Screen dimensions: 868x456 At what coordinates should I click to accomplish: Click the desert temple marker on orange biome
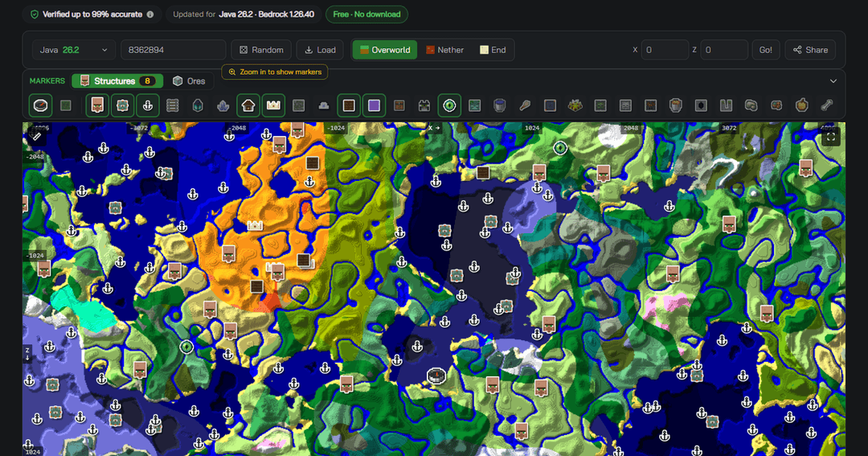255,225
